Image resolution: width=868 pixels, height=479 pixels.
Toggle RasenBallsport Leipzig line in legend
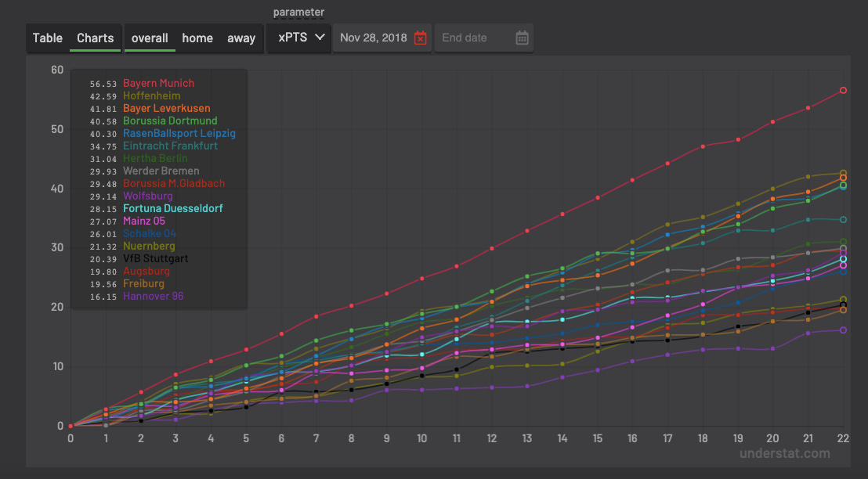point(179,133)
